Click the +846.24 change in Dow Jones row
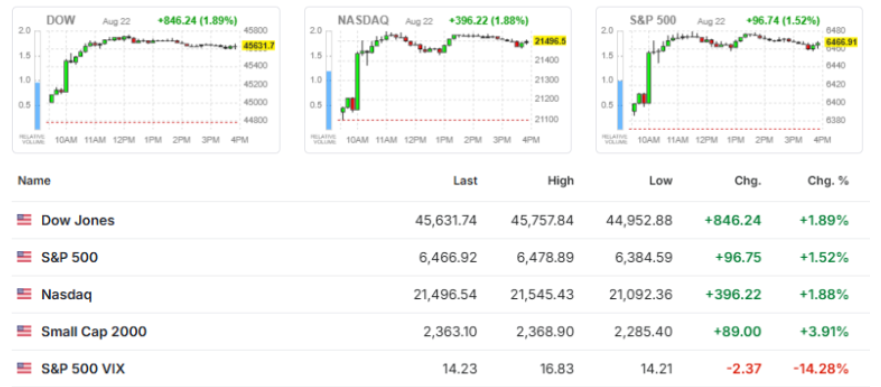The image size is (881, 387). coord(733,220)
